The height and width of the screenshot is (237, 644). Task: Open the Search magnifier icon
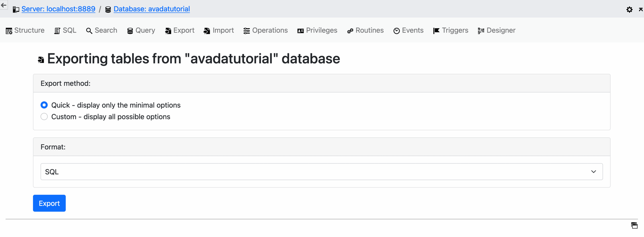[89, 31]
